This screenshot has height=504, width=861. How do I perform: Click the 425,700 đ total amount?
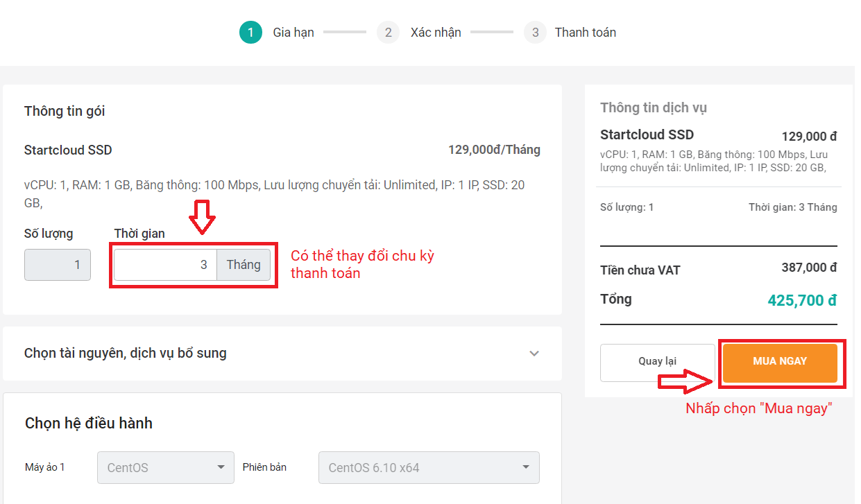[x=802, y=300]
